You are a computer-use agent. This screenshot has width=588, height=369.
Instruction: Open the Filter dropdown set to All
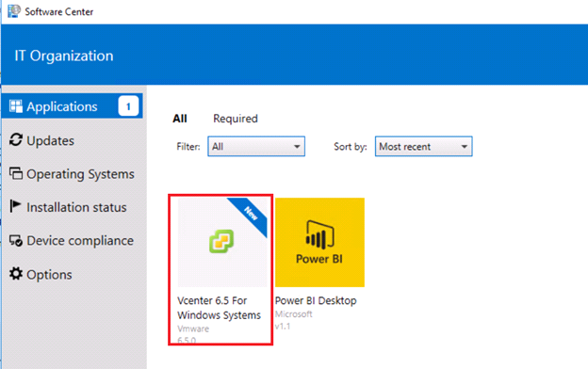(x=256, y=147)
